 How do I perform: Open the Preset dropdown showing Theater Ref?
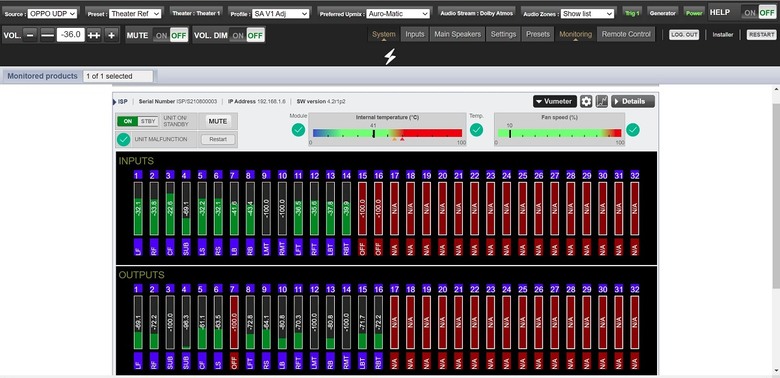tap(135, 13)
